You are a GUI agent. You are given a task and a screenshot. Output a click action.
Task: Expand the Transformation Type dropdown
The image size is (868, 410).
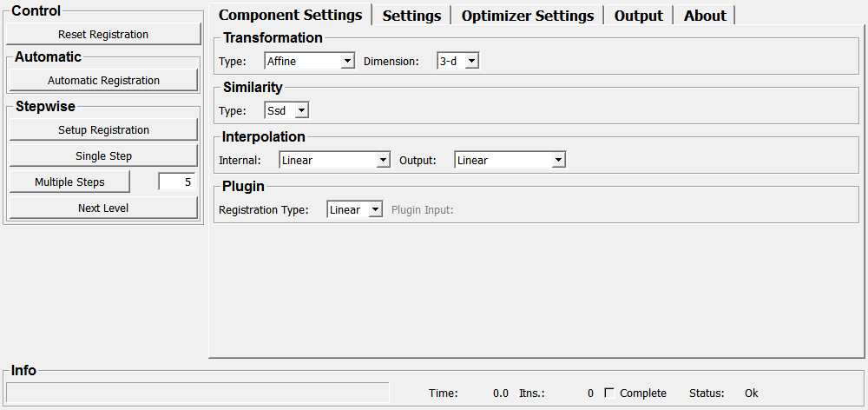click(x=310, y=61)
